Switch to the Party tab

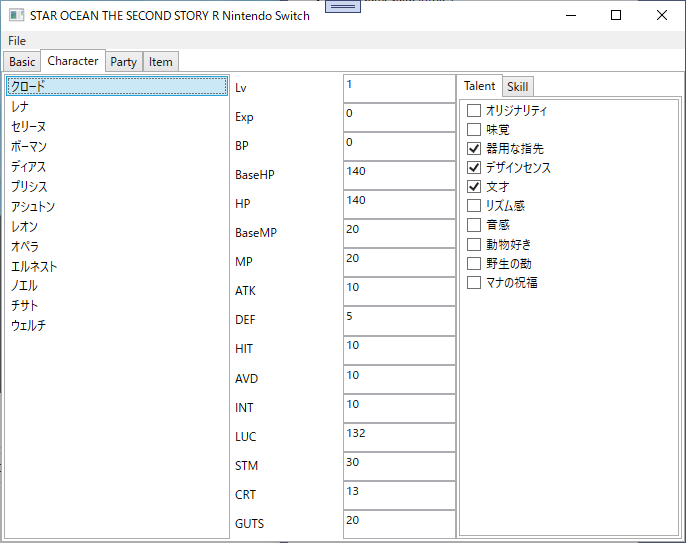point(123,62)
